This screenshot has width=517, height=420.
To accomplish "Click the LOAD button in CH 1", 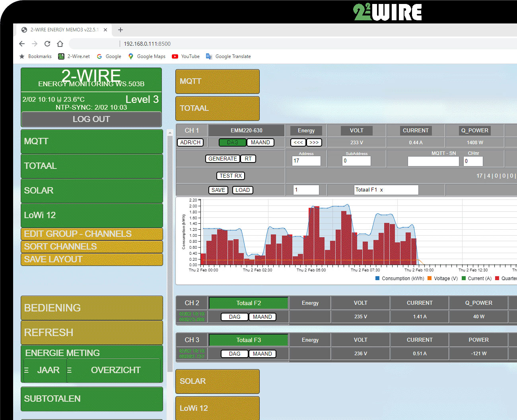I will (243, 190).
